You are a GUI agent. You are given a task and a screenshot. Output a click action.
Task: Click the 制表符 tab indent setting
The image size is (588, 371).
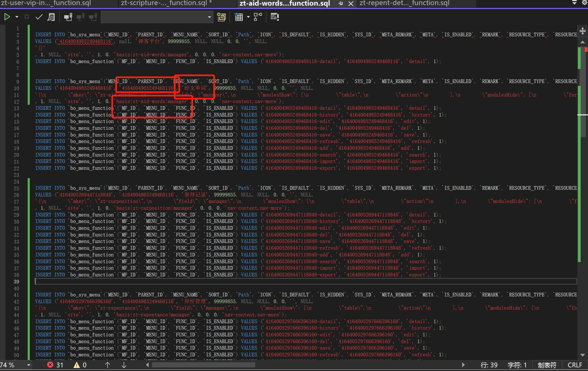(x=547, y=365)
